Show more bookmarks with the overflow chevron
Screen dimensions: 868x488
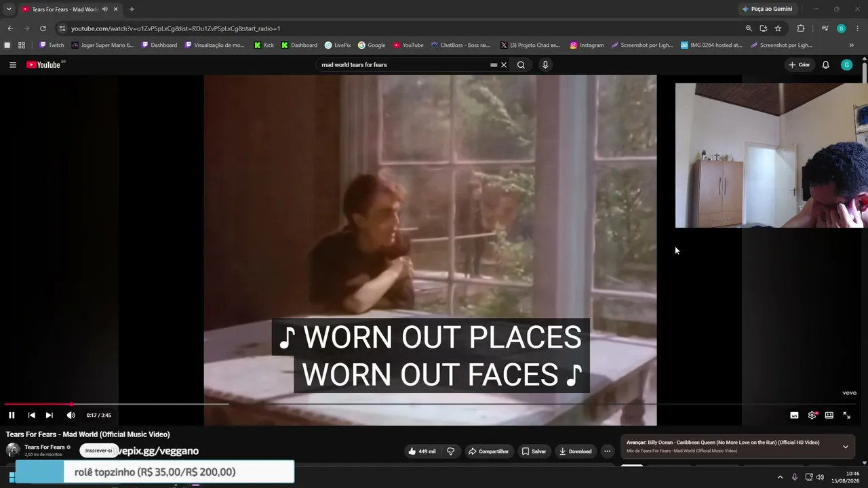pyautogui.click(x=852, y=45)
